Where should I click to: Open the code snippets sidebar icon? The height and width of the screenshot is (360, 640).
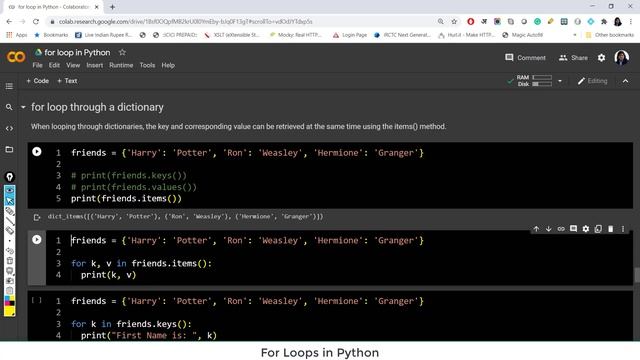click(9, 129)
